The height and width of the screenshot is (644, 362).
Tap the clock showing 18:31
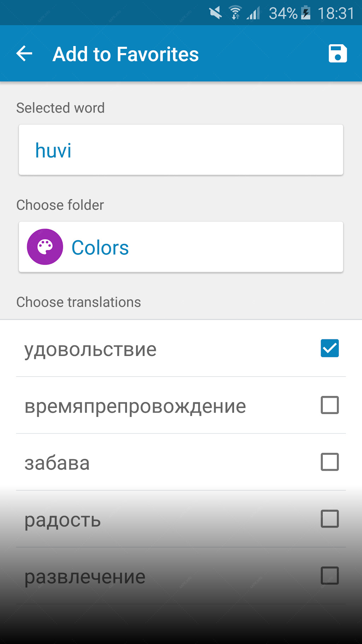pyautogui.click(x=336, y=13)
